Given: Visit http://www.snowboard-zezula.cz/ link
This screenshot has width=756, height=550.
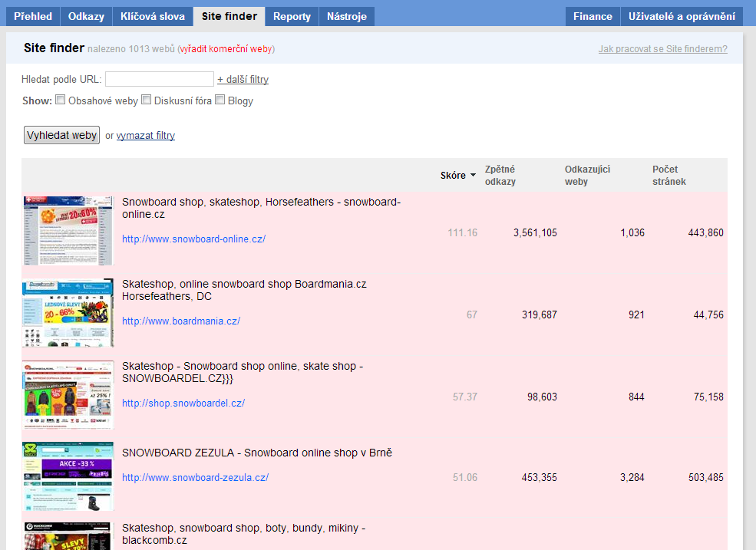Looking at the screenshot, I should click(x=195, y=477).
